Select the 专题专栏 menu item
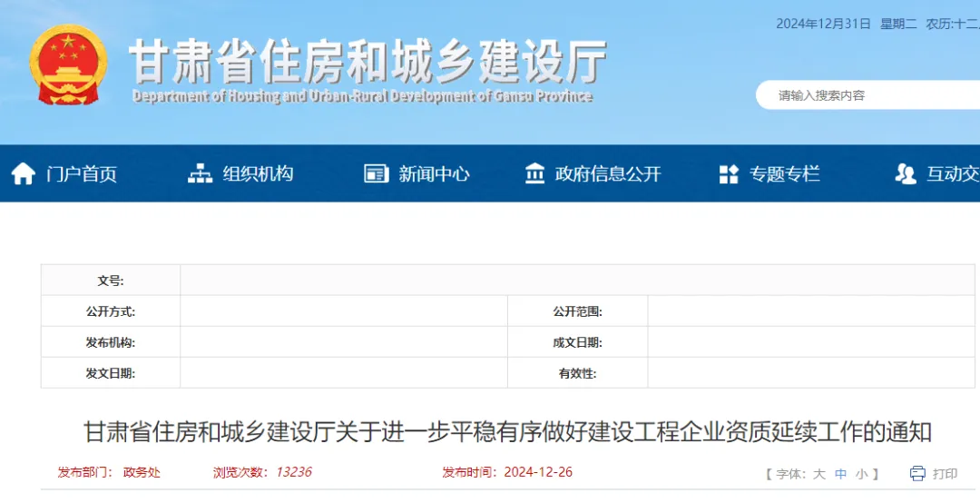The image size is (980, 503). (x=784, y=173)
